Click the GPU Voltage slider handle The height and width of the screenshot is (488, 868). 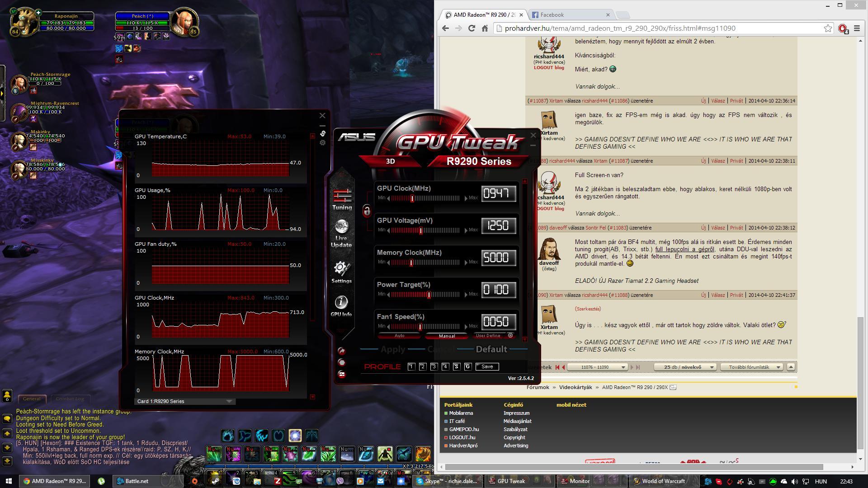click(x=421, y=230)
